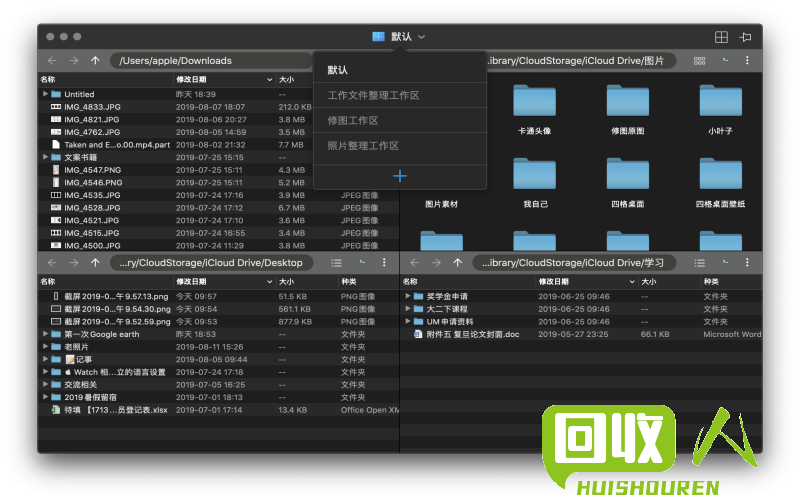Screen dimensions: 800x500
Task: Expand the UM 申请资料 folder
Action: tap(408, 321)
